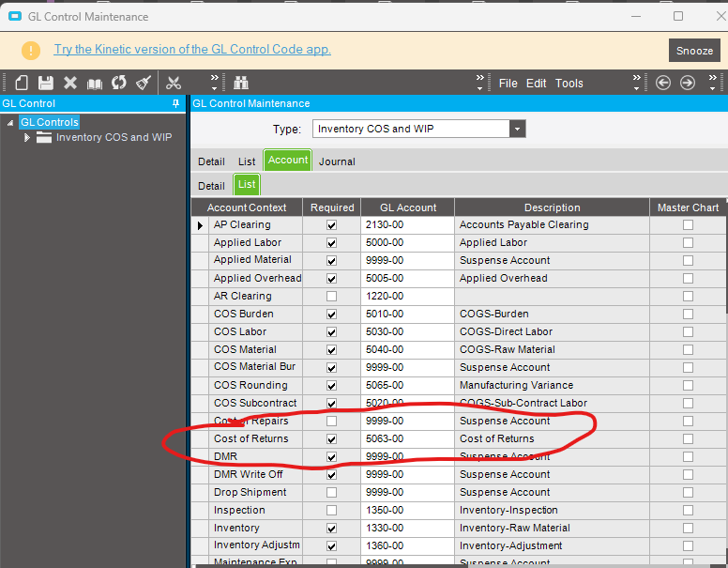
Task: Click the Delete X toolbar icon
Action: pyautogui.click(x=70, y=84)
